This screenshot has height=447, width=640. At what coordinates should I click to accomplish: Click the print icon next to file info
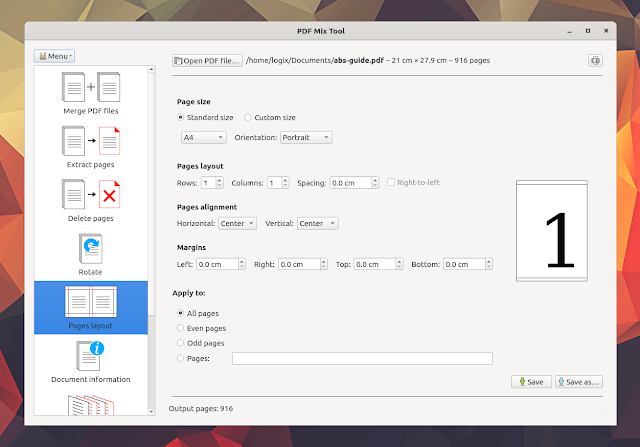point(595,60)
